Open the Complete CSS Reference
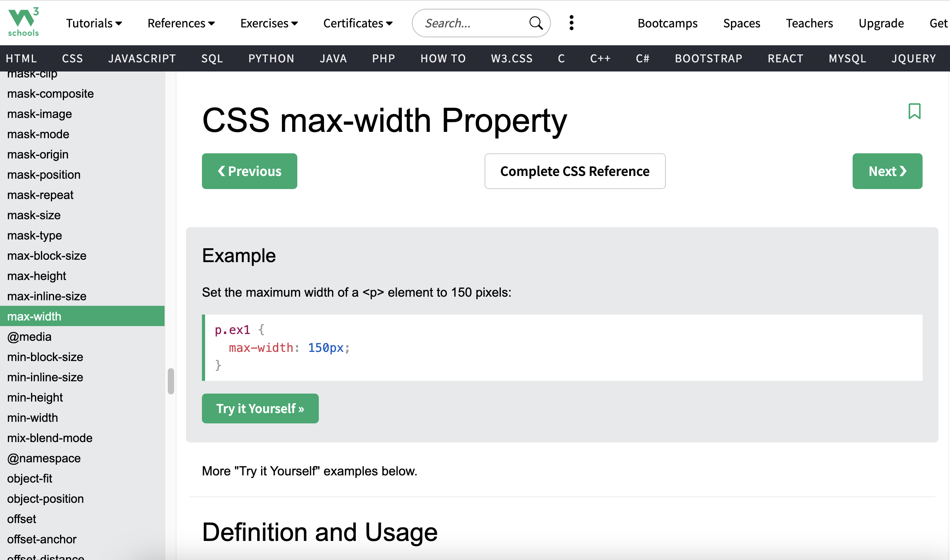 tap(574, 171)
